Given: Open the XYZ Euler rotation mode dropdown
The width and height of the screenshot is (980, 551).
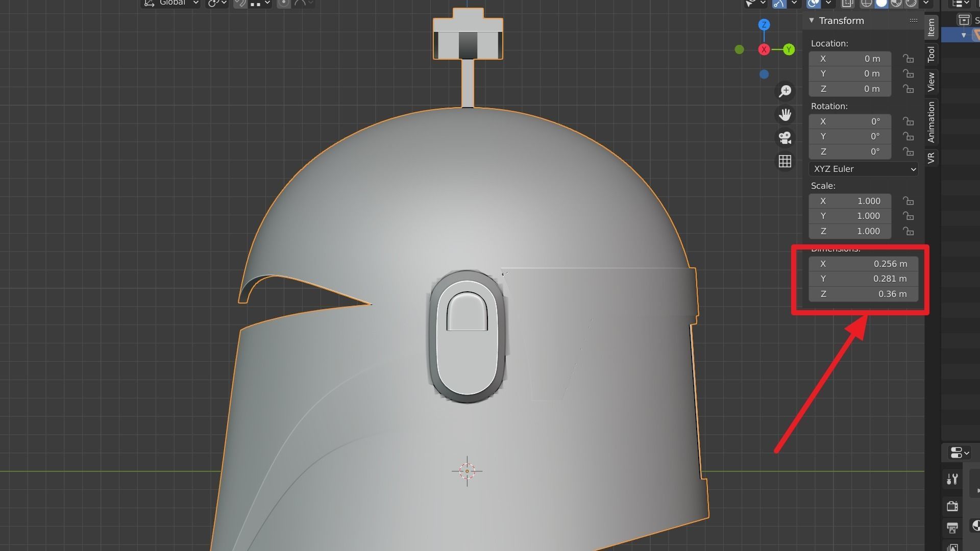Looking at the screenshot, I should point(864,169).
